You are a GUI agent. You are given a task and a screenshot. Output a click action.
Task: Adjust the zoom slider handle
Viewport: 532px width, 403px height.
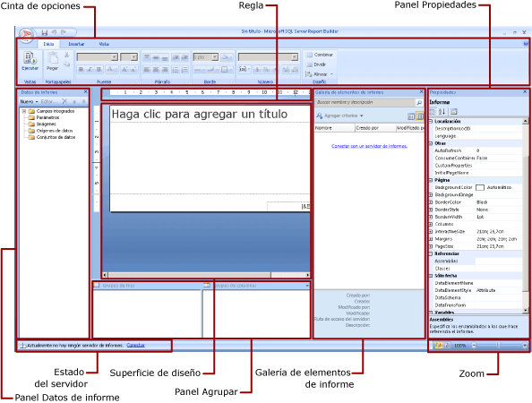498,345
